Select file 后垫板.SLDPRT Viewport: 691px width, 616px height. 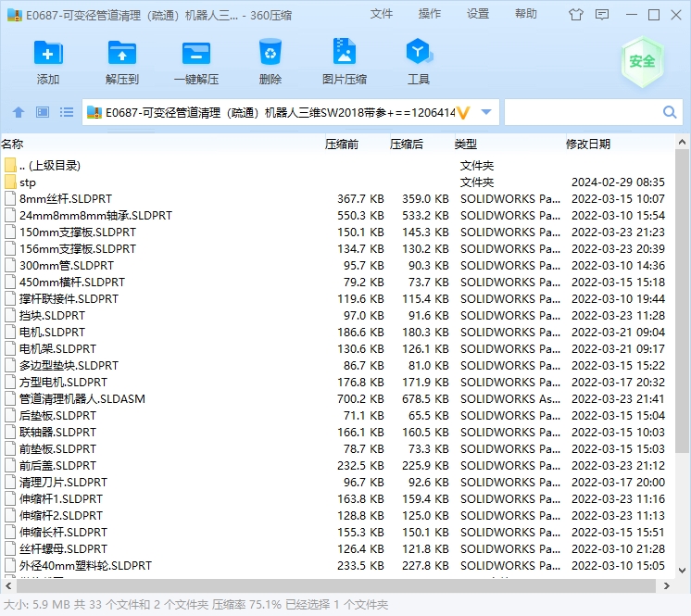click(57, 416)
